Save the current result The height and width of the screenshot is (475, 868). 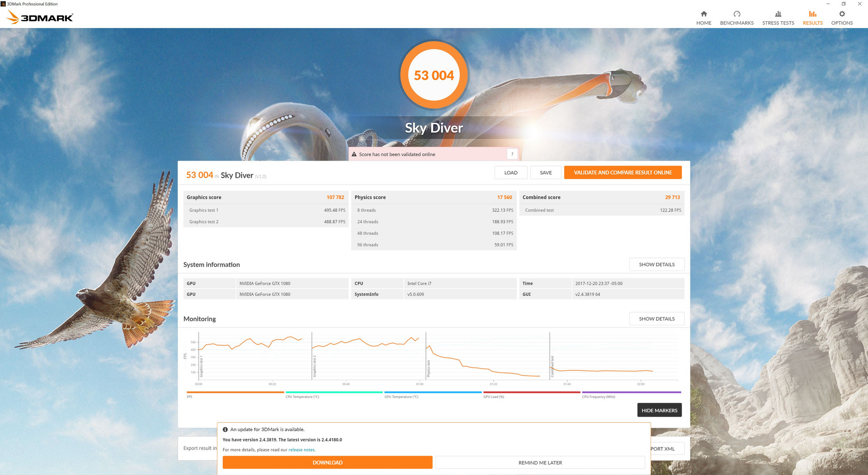point(546,172)
